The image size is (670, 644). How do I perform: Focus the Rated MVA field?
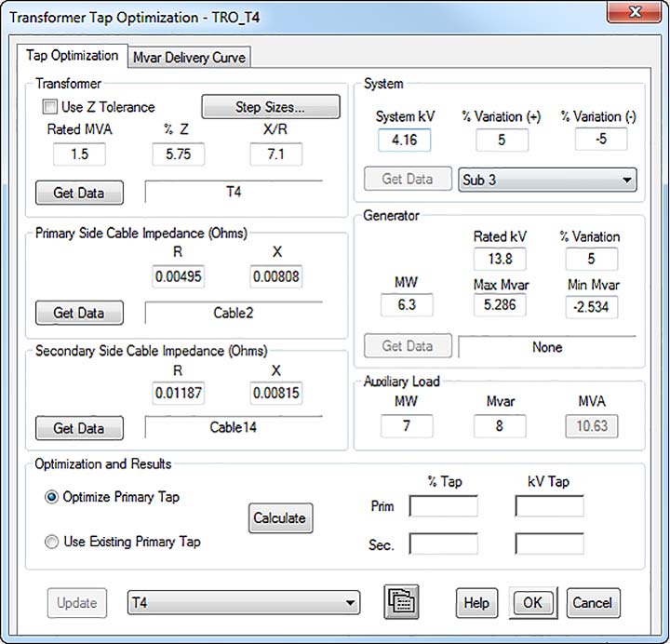tap(79, 154)
